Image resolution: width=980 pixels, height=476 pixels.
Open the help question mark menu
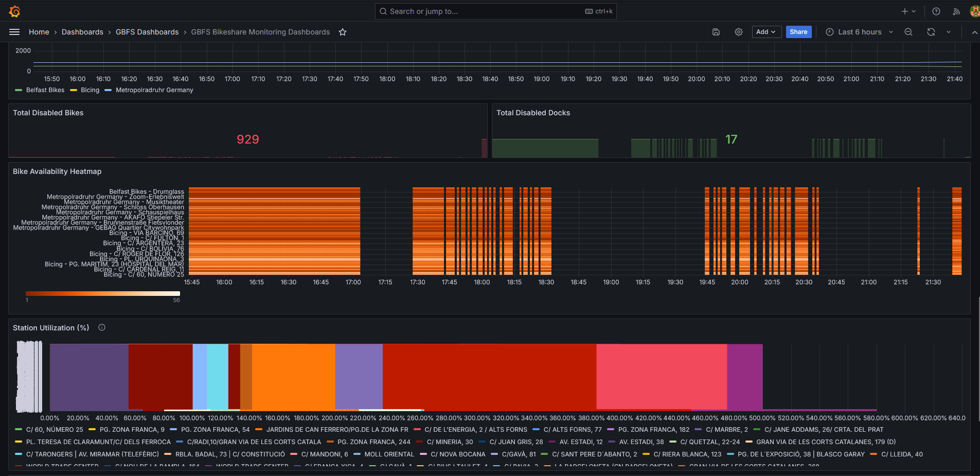click(936, 11)
